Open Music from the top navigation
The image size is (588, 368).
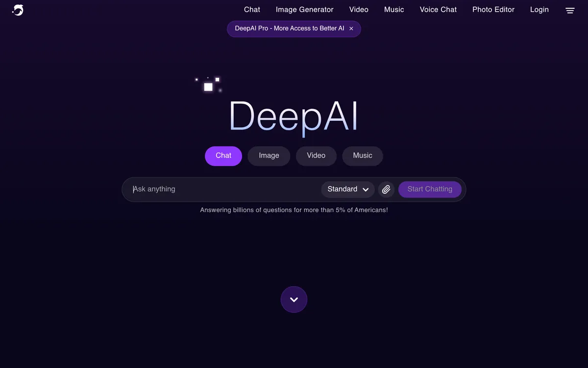394,10
